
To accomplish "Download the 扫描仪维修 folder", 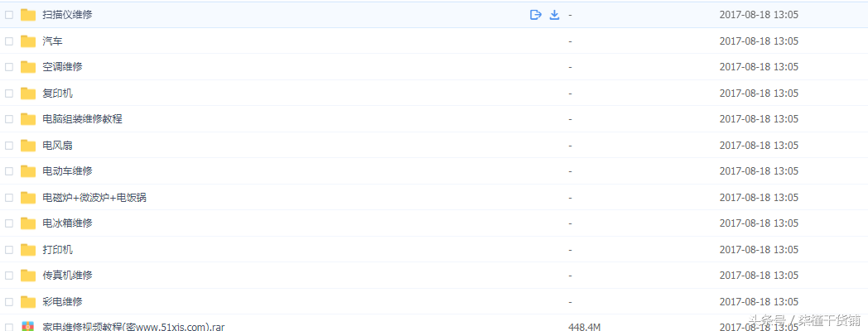I will pyautogui.click(x=554, y=15).
